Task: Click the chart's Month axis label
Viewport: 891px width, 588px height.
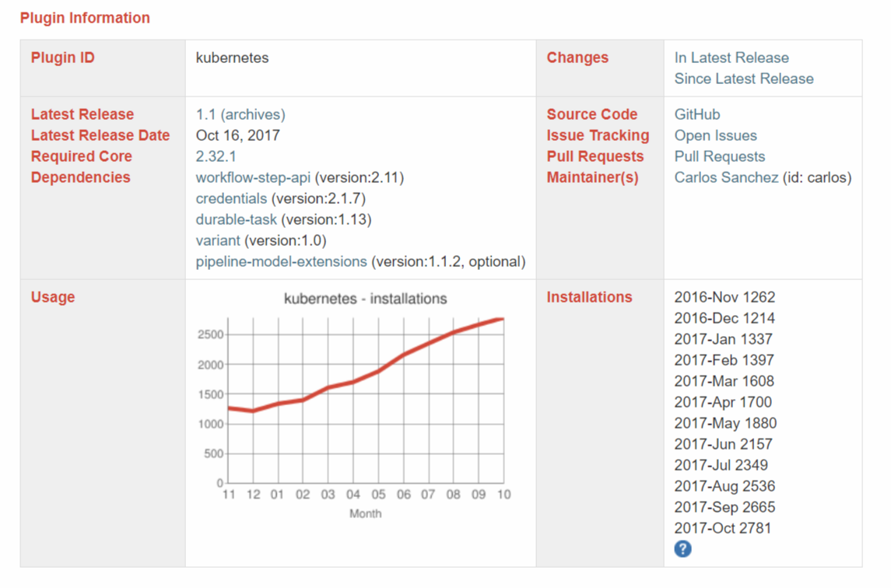Action: coord(366,513)
